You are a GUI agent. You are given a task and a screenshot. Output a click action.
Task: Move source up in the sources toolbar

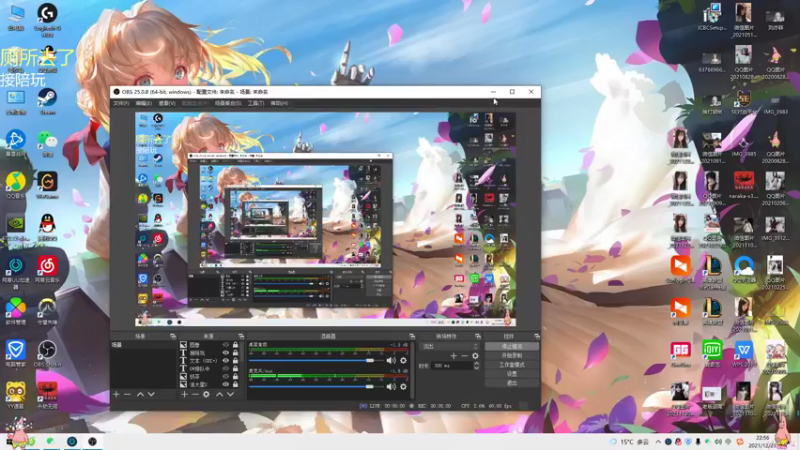click(219, 394)
